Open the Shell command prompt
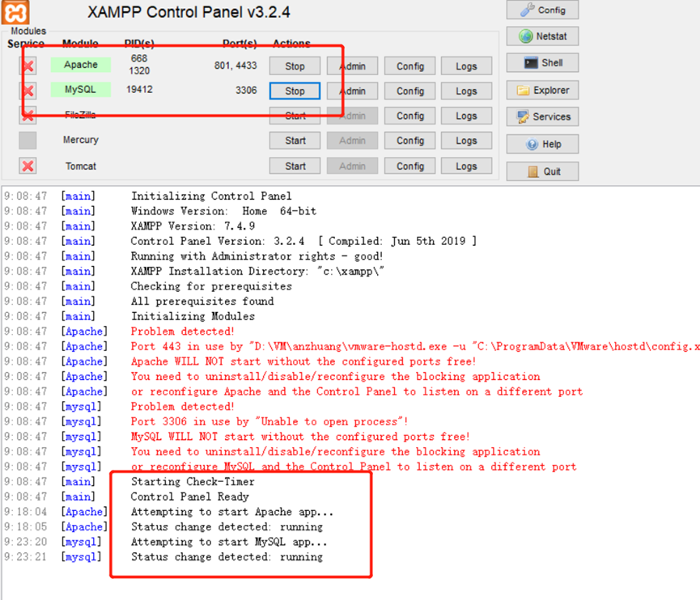Screen dimensions: 700x600 (541, 62)
